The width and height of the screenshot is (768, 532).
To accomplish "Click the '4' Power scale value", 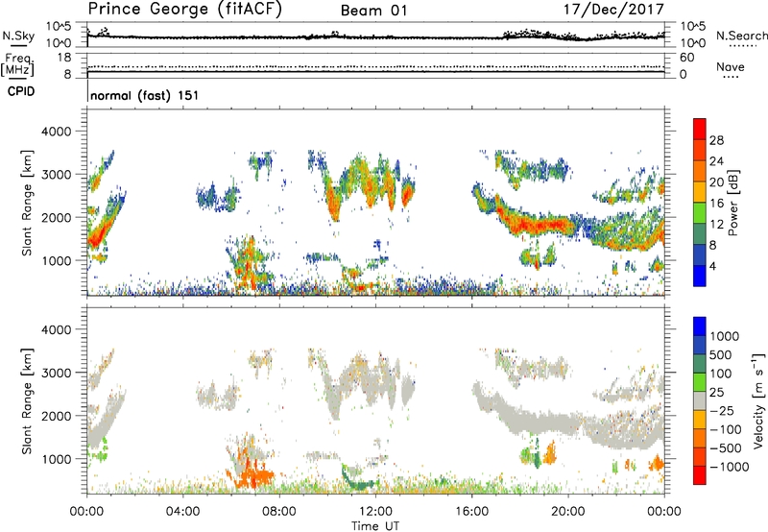I will point(712,266).
